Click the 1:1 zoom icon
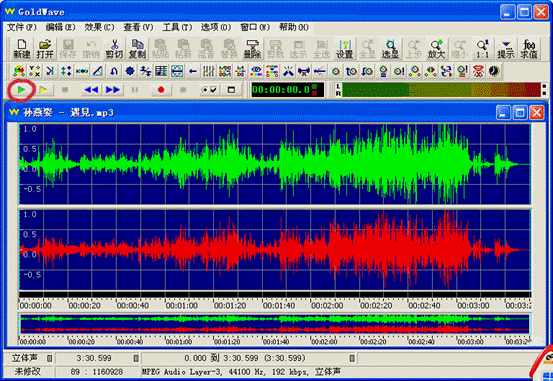The image size is (553, 381). coord(482,49)
